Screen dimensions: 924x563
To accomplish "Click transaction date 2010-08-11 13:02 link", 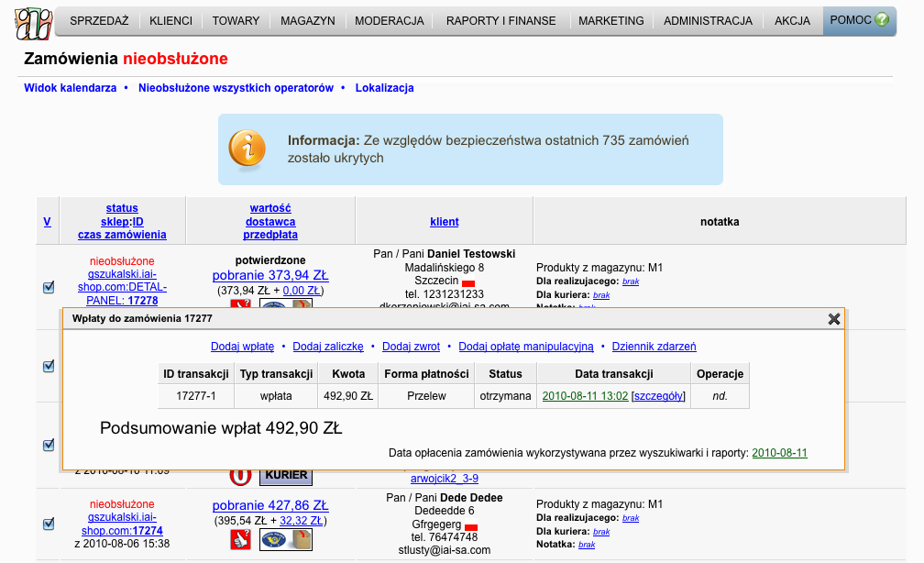I will (585, 396).
